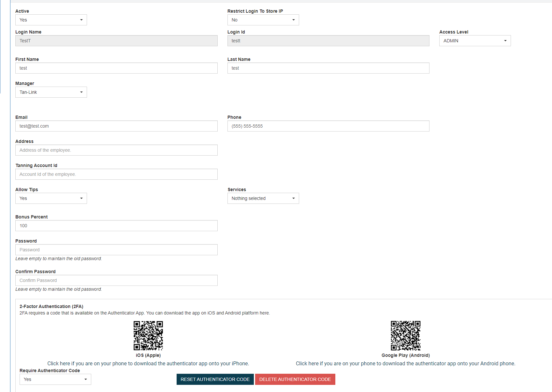Viewport: 552px width, 392px height.
Task: Click the 2FA requires a code description
Action: [145, 313]
